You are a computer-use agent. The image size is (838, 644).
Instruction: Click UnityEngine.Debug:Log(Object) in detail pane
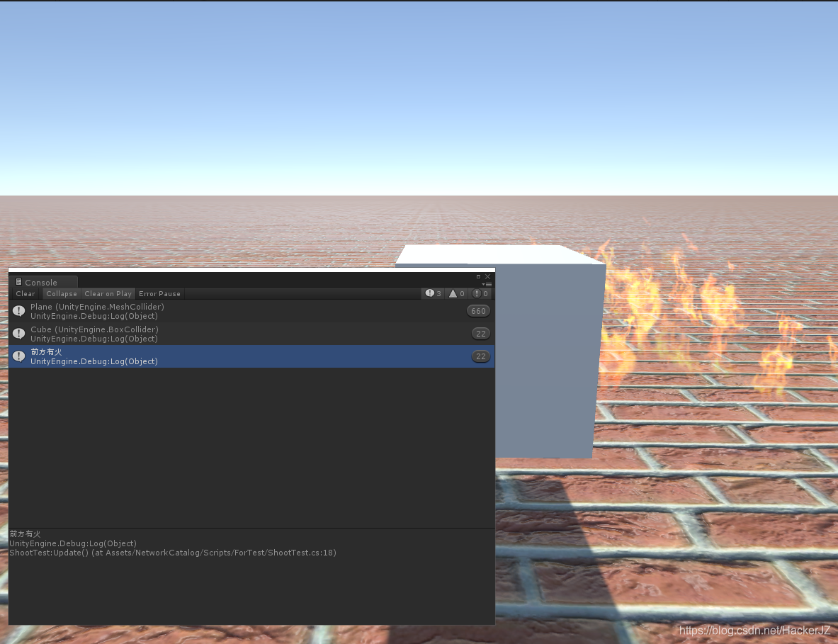[73, 543]
